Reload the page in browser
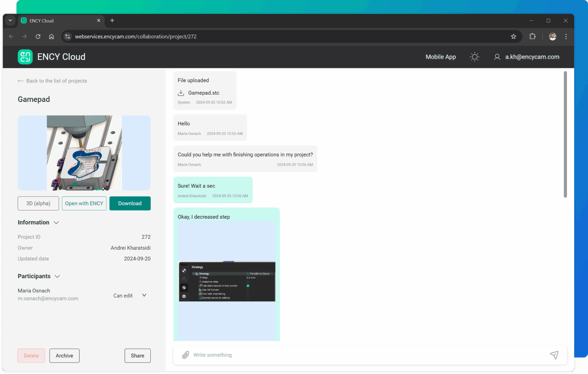588x374 pixels. coord(38,36)
